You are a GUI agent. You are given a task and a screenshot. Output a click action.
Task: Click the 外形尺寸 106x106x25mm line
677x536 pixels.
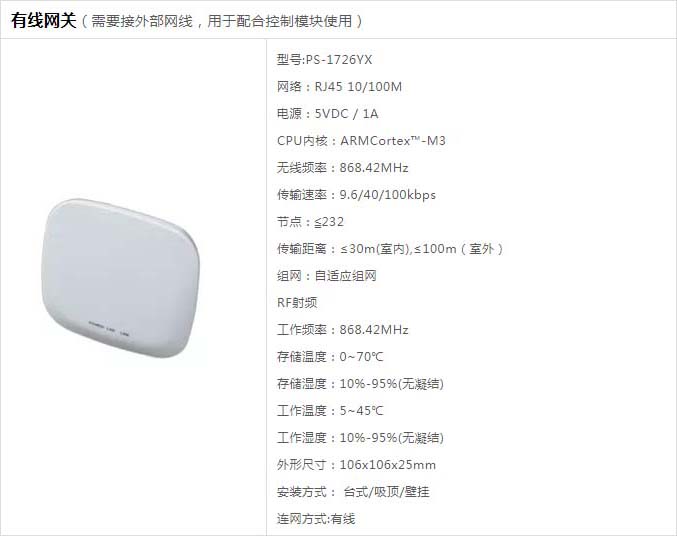[x=357, y=465]
